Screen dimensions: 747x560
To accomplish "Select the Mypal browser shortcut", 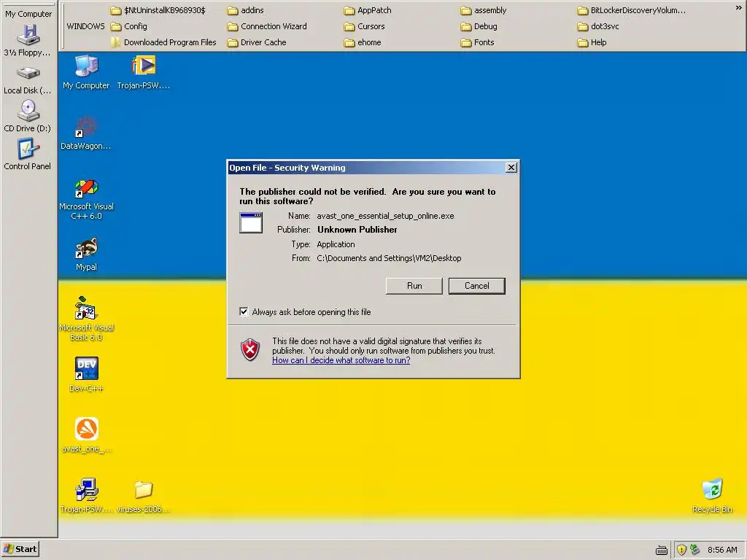I will (x=86, y=254).
